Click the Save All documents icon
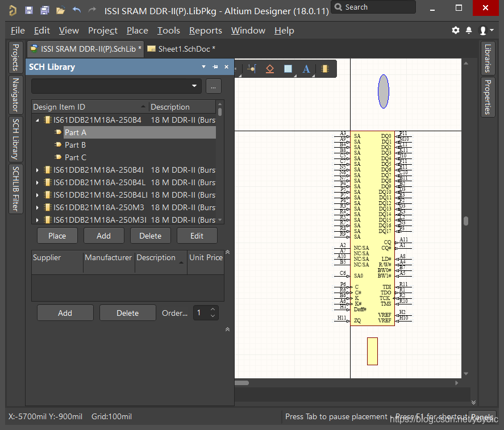The height and width of the screenshot is (430, 504). (45, 10)
